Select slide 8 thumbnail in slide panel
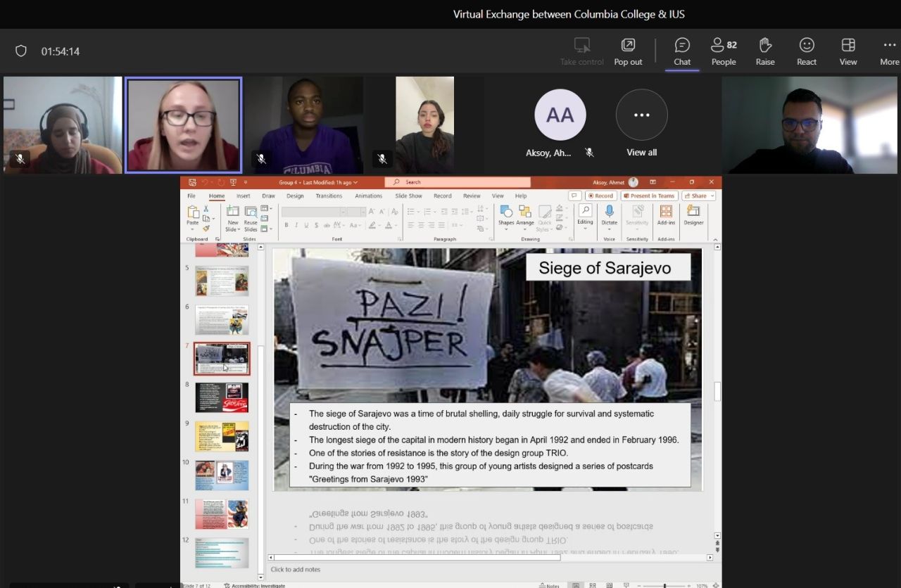The width and height of the screenshot is (901, 588). coord(222,397)
